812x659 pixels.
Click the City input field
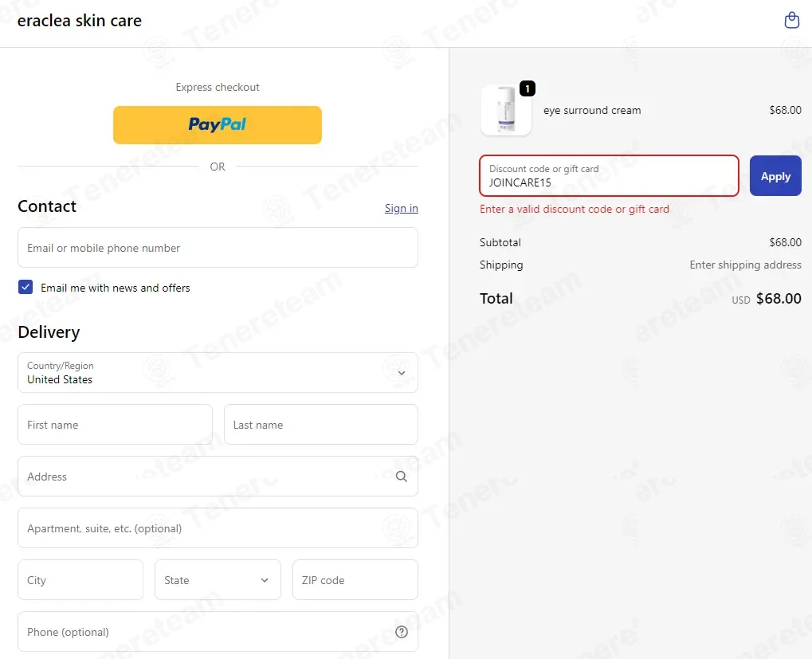click(x=80, y=580)
